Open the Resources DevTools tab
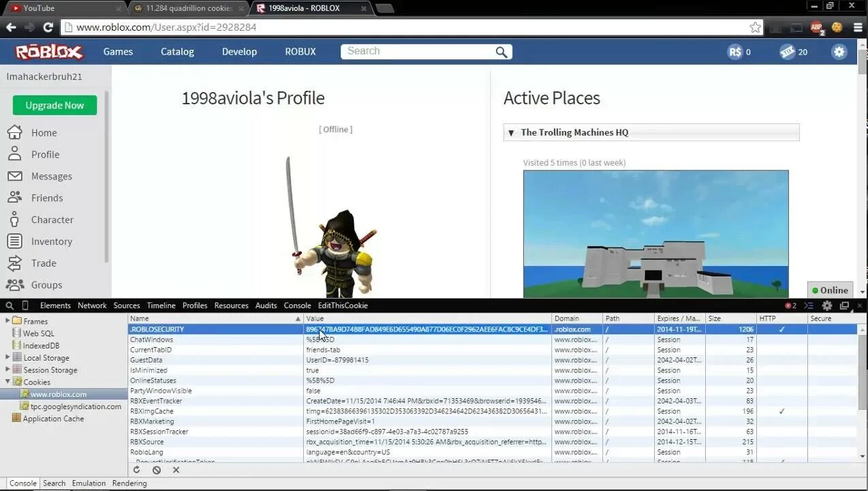Image resolution: width=868 pixels, height=491 pixels. (x=231, y=306)
